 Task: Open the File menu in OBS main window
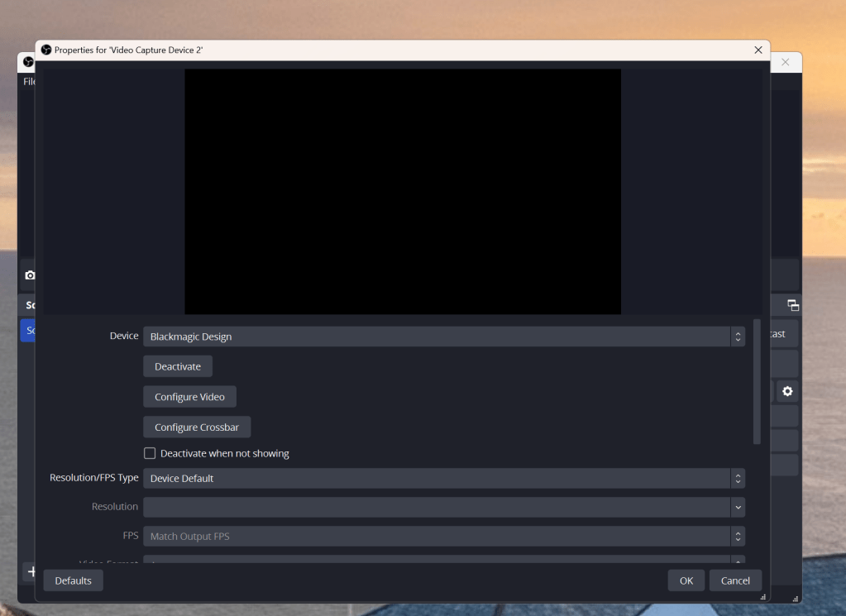[29, 82]
